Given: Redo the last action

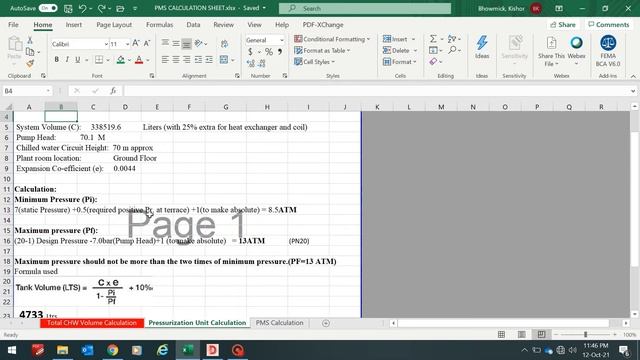Looking at the screenshot, I should [102, 8].
